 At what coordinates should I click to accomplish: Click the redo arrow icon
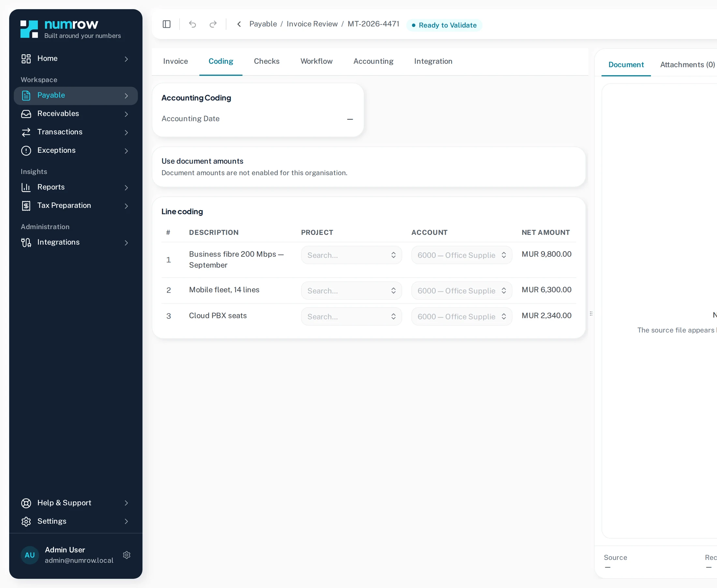click(x=213, y=24)
